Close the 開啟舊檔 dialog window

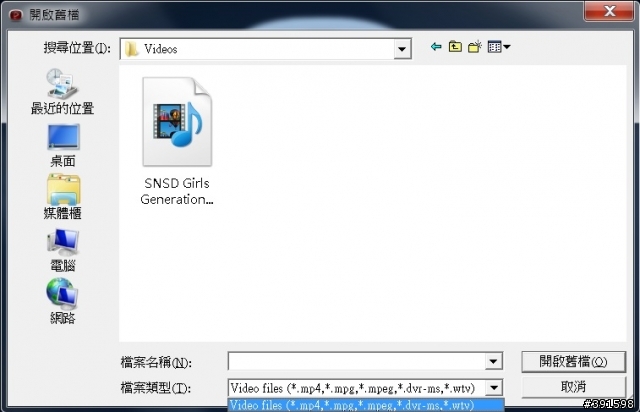pos(609,11)
